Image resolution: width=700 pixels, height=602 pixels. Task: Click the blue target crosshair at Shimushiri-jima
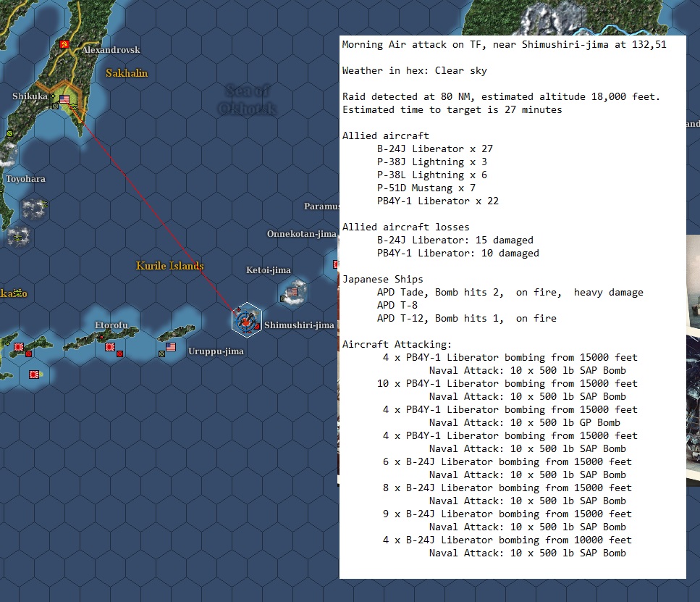[245, 320]
